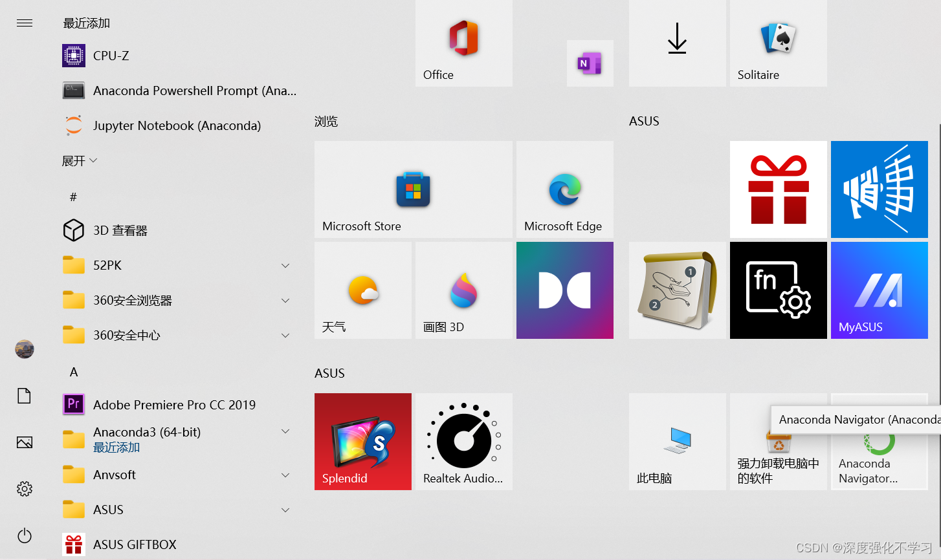Launch the Solitaire tile
The width and height of the screenshot is (941, 560).
pos(779,43)
